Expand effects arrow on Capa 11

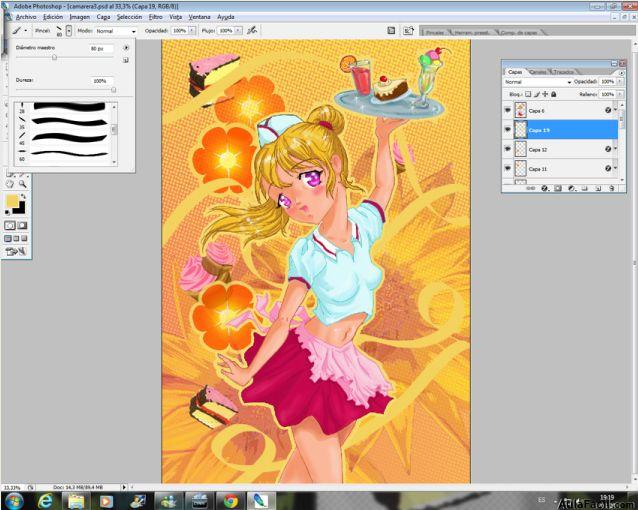615,168
